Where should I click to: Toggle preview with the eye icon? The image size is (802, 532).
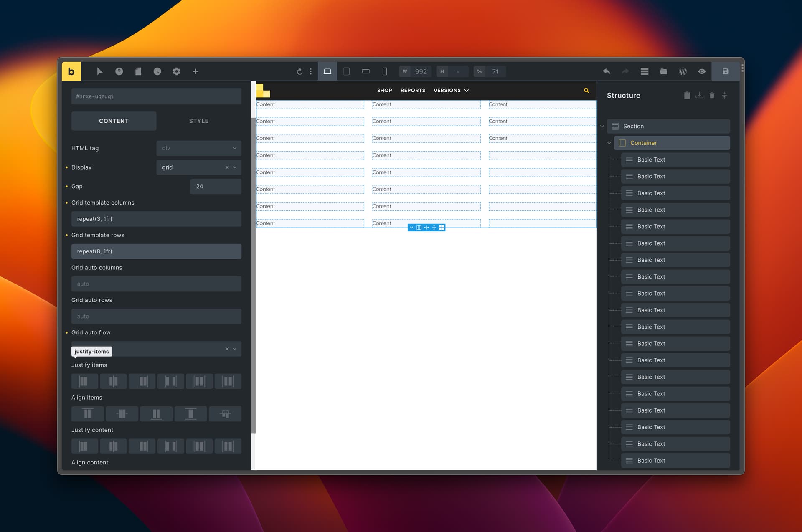pyautogui.click(x=702, y=71)
